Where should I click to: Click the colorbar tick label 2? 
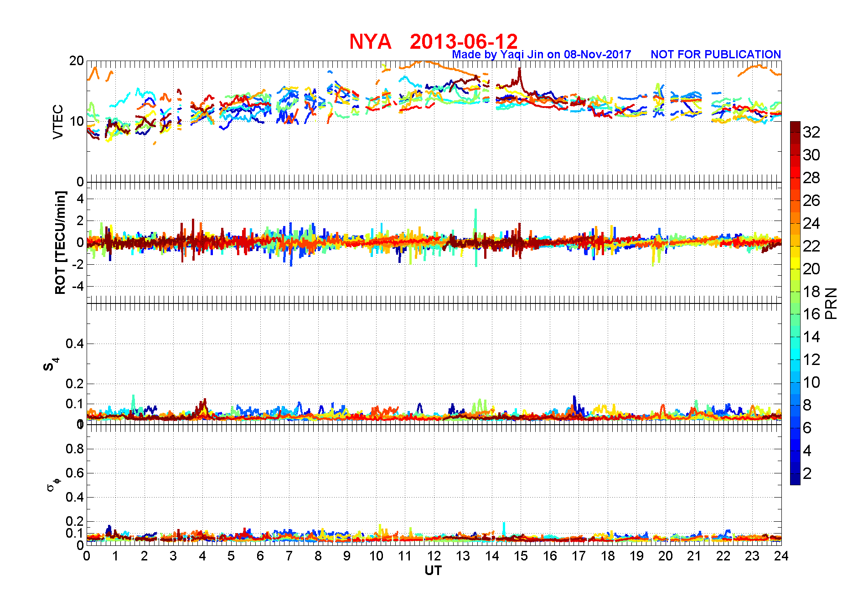coord(807,473)
